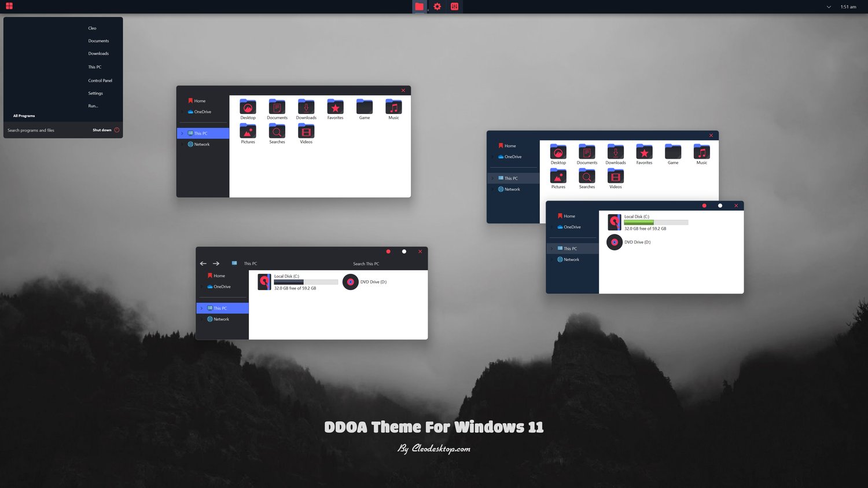Select Home in the Search This PC window sidebar
868x488 pixels.
point(216,276)
